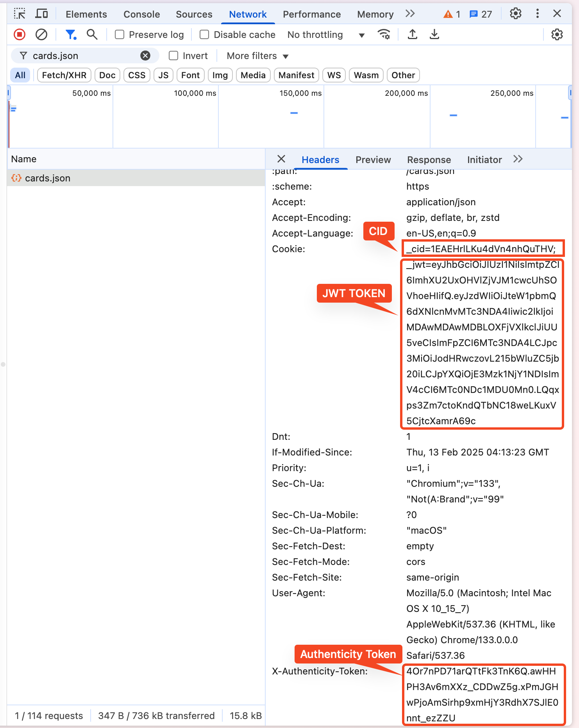Grab the left timeline overview handle

[x=9, y=93]
